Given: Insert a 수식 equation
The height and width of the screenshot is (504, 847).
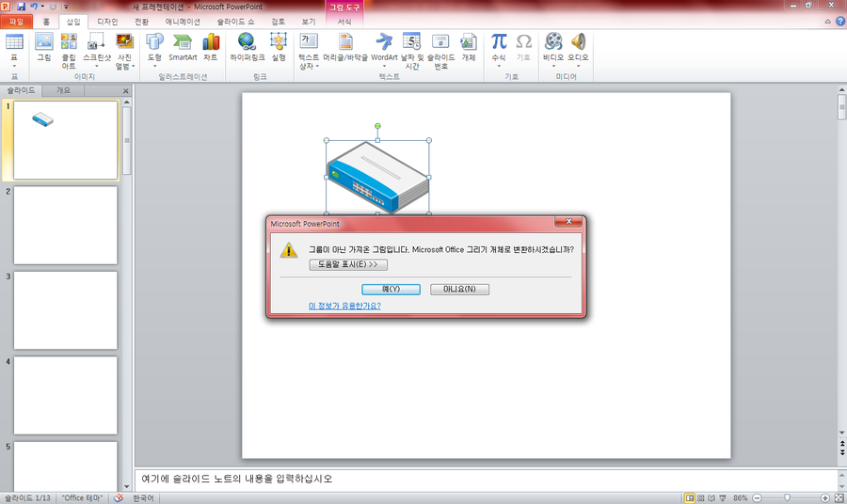Looking at the screenshot, I should coord(499,42).
